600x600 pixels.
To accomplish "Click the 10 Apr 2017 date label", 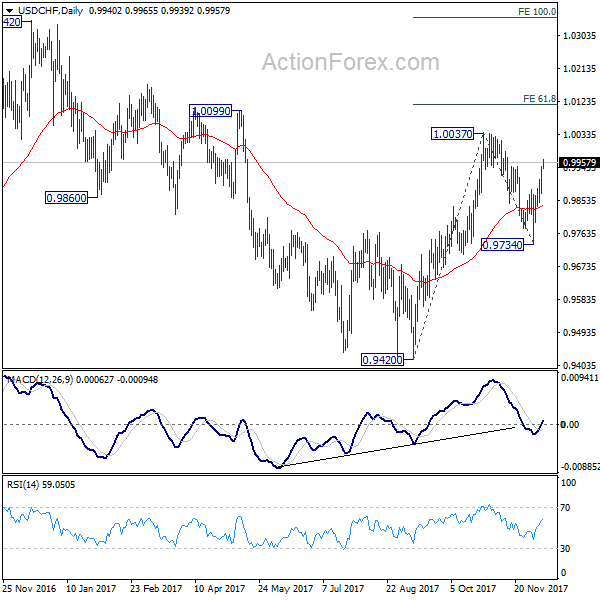I will [220, 588].
